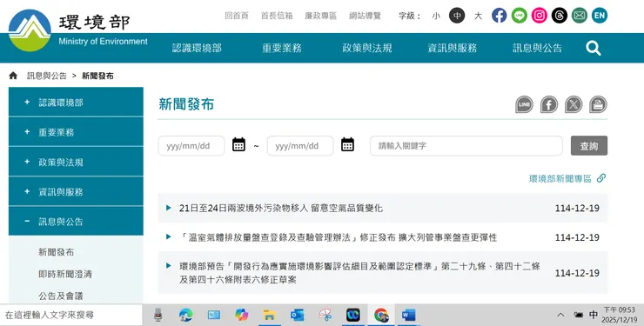
Task: Open Word from taskbar
Action: point(409,315)
